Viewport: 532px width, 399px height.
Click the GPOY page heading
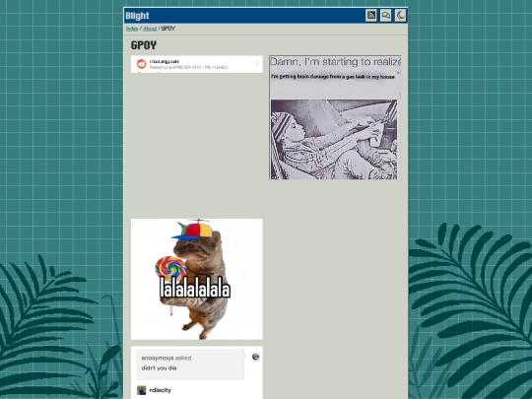pos(144,45)
